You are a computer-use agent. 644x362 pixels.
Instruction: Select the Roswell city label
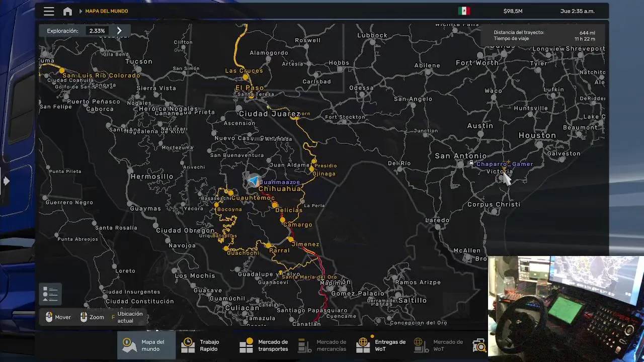pos(308,40)
